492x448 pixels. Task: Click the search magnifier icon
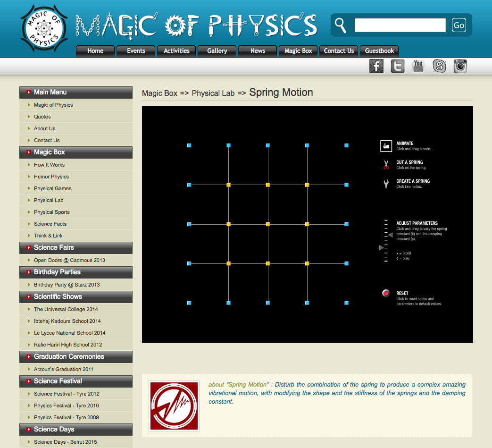pos(340,25)
